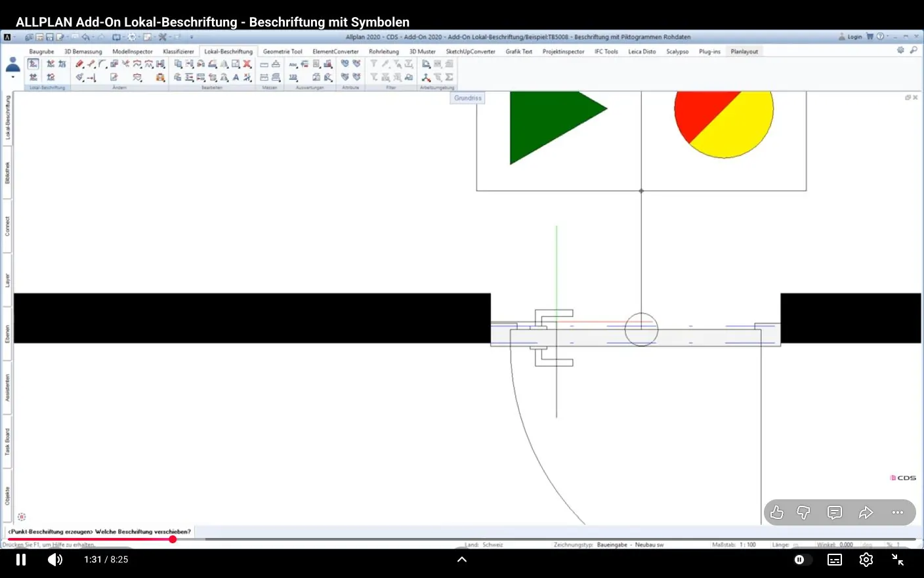
Task: Open the Layer side palette tab
Action: point(7,281)
